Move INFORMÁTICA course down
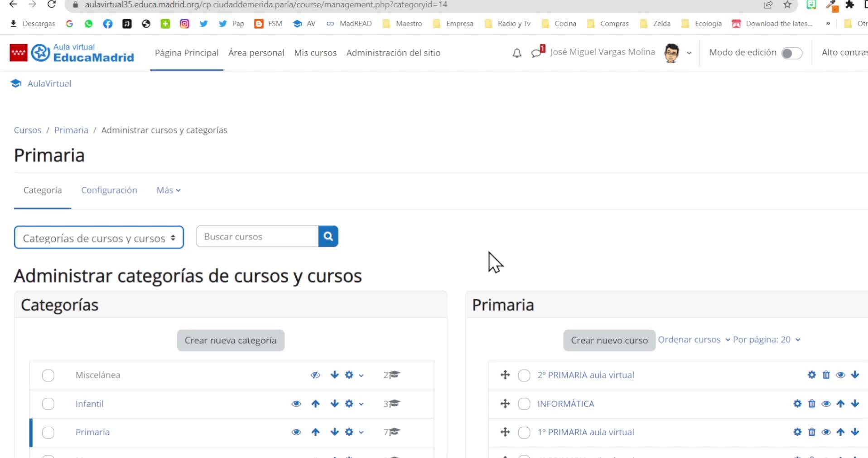Image resolution: width=868 pixels, height=458 pixels. [855, 404]
